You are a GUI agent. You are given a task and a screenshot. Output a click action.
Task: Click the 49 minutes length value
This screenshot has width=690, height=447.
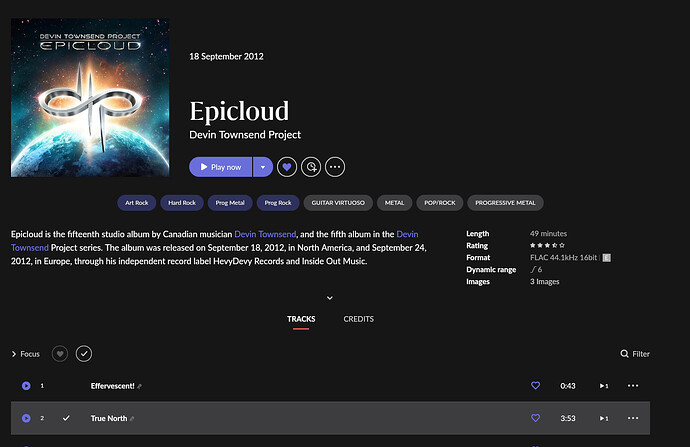coord(548,234)
